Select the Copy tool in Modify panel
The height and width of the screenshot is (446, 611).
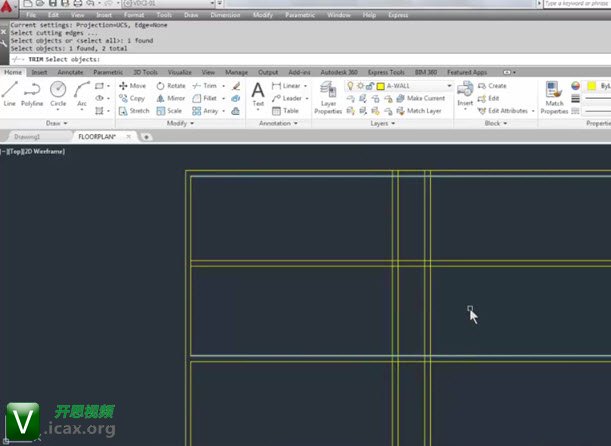(132, 98)
